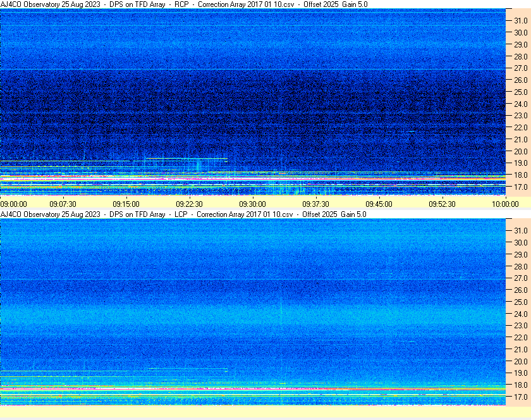Click the 27.0 frequency label in RCP chart
Image resolution: width=531 pixels, height=420 pixels.
[x=521, y=68]
